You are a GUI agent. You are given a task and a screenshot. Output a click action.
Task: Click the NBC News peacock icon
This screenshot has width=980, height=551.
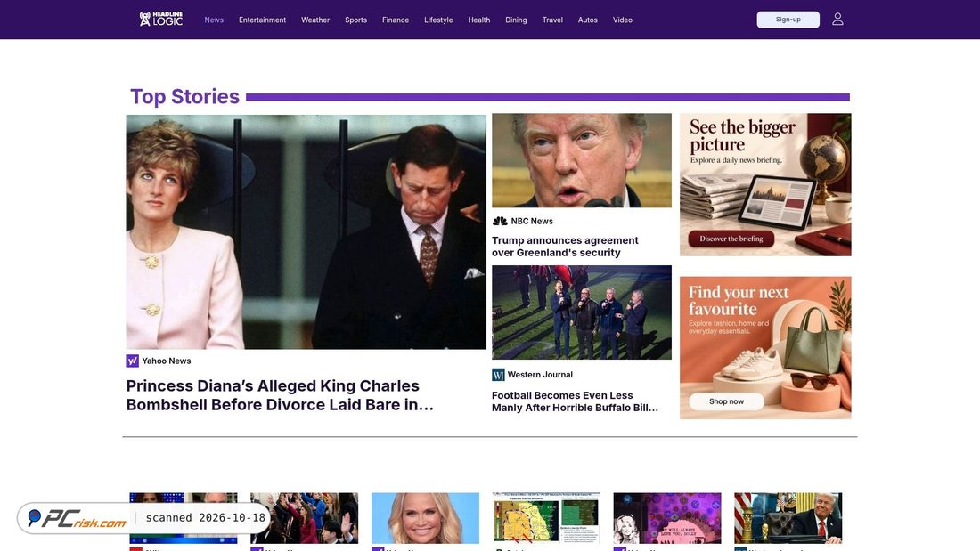(500, 221)
